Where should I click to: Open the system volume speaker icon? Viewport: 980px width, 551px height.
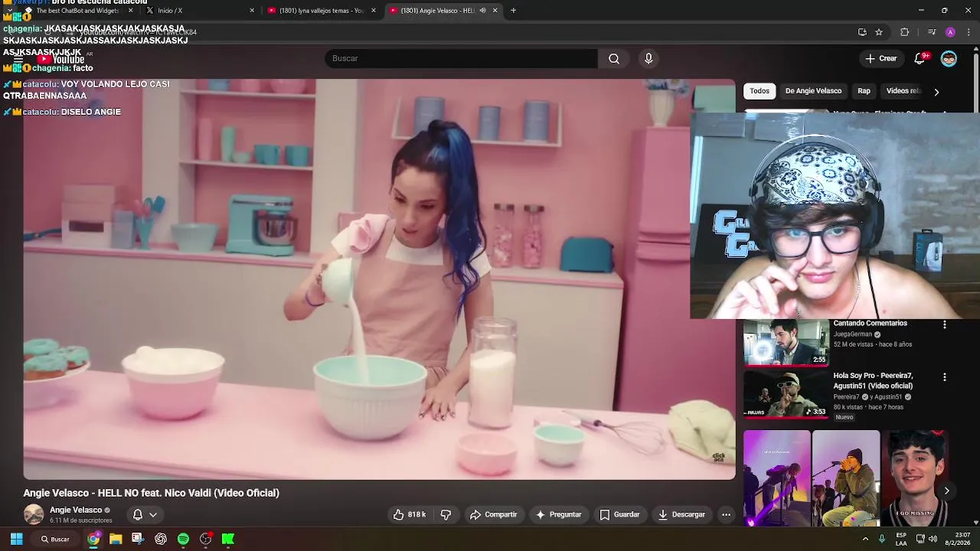(933, 539)
